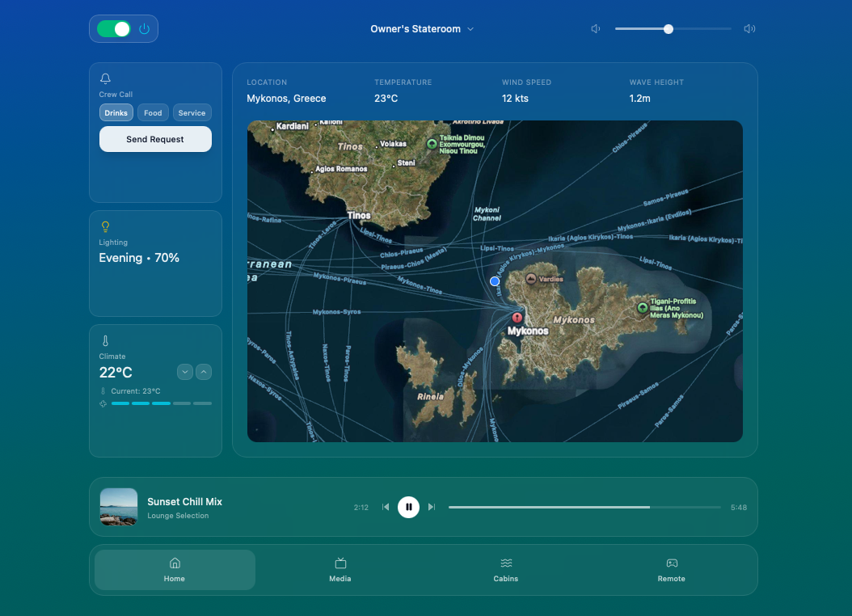This screenshot has width=852, height=616.
Task: Open the Remote tab
Action: pyautogui.click(x=672, y=570)
